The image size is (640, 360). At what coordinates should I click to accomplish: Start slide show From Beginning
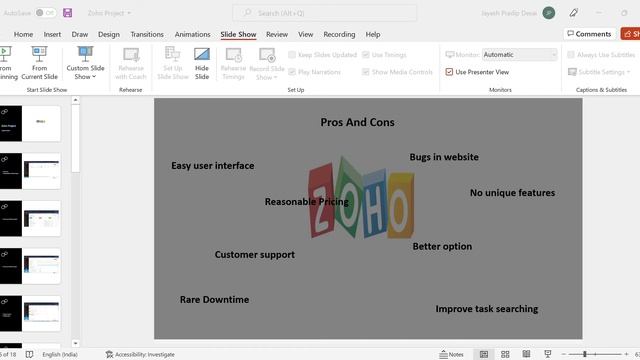7,63
